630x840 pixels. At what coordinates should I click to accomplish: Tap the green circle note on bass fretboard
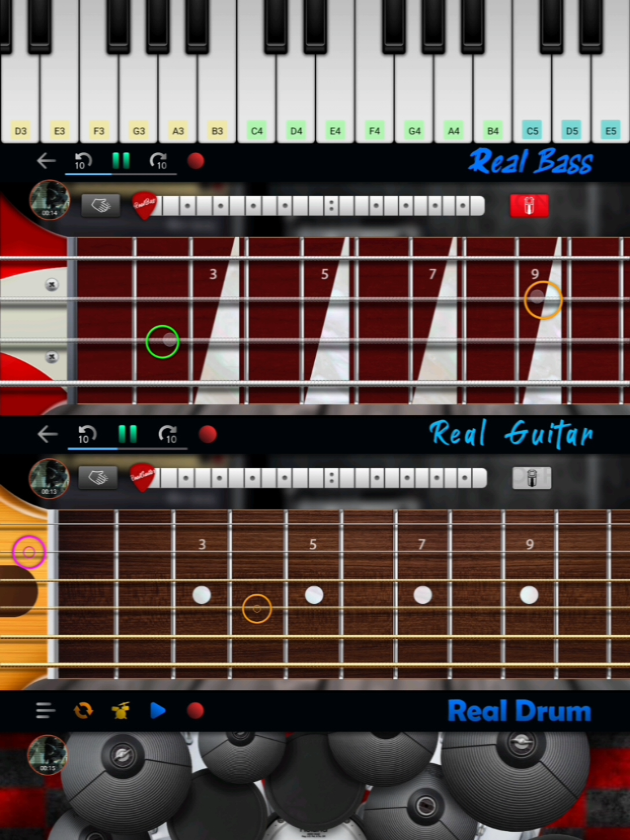[162, 341]
